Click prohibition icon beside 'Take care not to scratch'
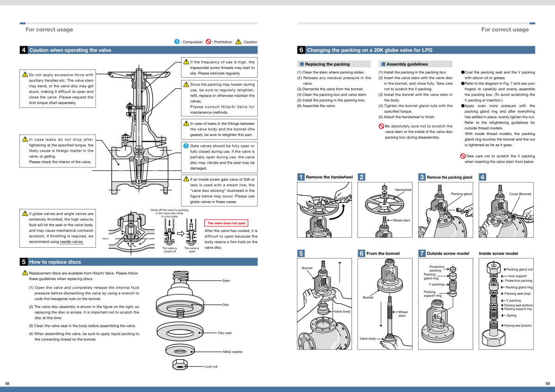The width and height of the screenshot is (555, 392). [463, 156]
